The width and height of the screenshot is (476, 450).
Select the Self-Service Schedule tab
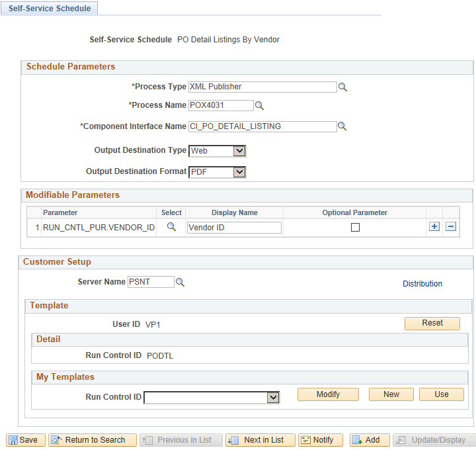point(50,8)
